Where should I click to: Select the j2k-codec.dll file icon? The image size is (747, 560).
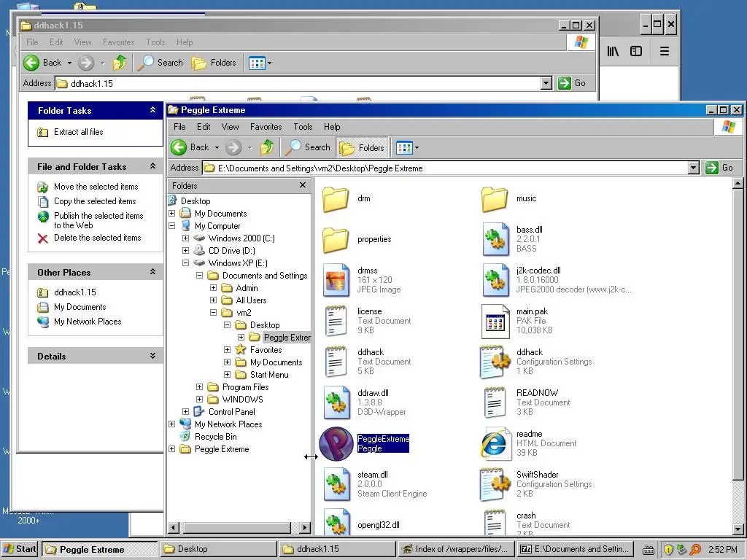(x=495, y=281)
